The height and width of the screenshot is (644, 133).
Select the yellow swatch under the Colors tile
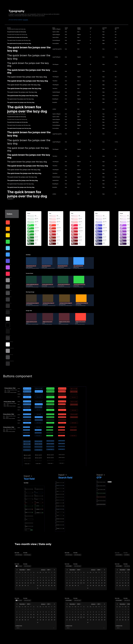point(8,235)
